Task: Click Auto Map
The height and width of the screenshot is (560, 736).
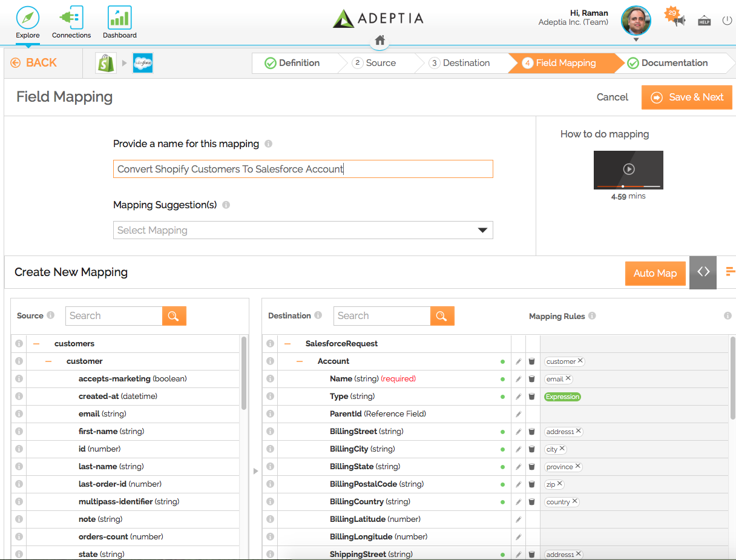Action: point(655,273)
